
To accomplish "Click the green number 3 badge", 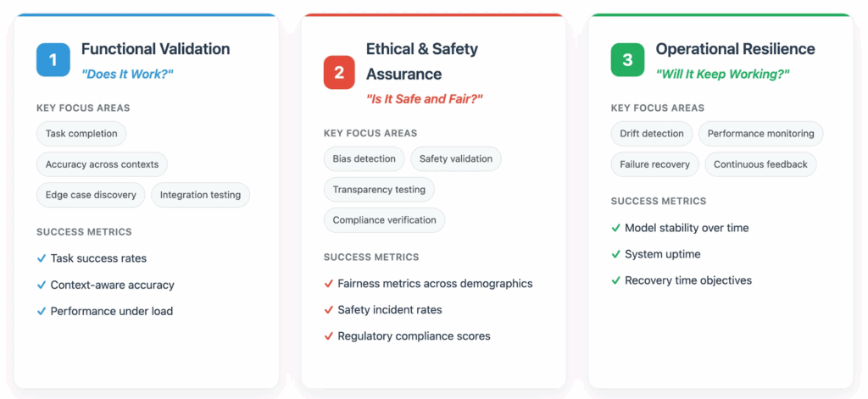I will coord(627,60).
